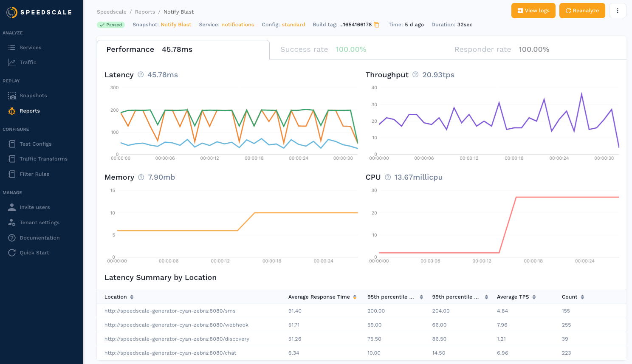Screen dimensions: 632x364
Task: Click the count value 255
Action: pos(566,325)
